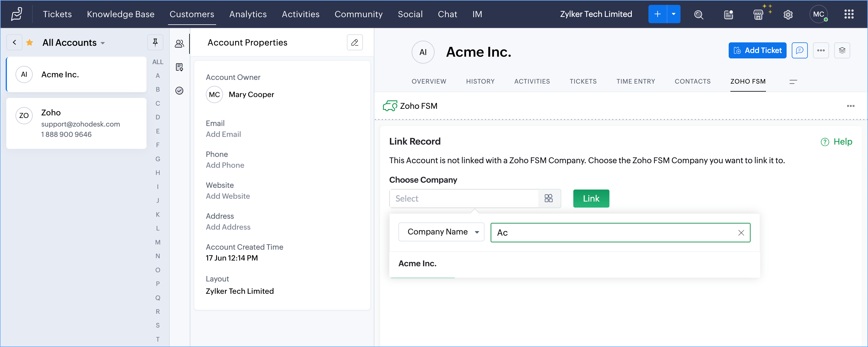Click the green Link button

591,198
